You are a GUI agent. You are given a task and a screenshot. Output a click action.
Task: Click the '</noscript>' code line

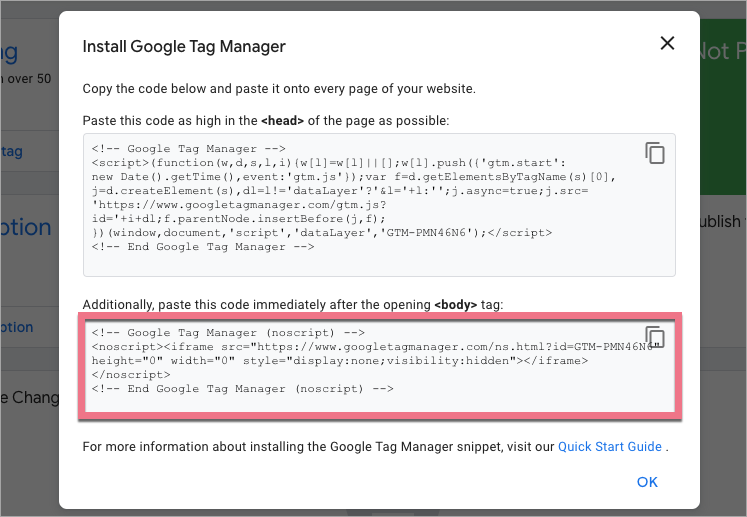[131, 375]
